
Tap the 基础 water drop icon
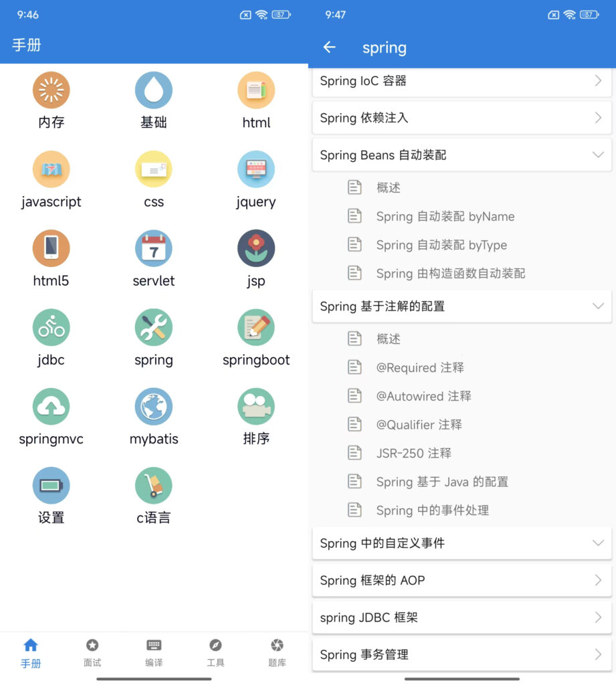point(154,90)
